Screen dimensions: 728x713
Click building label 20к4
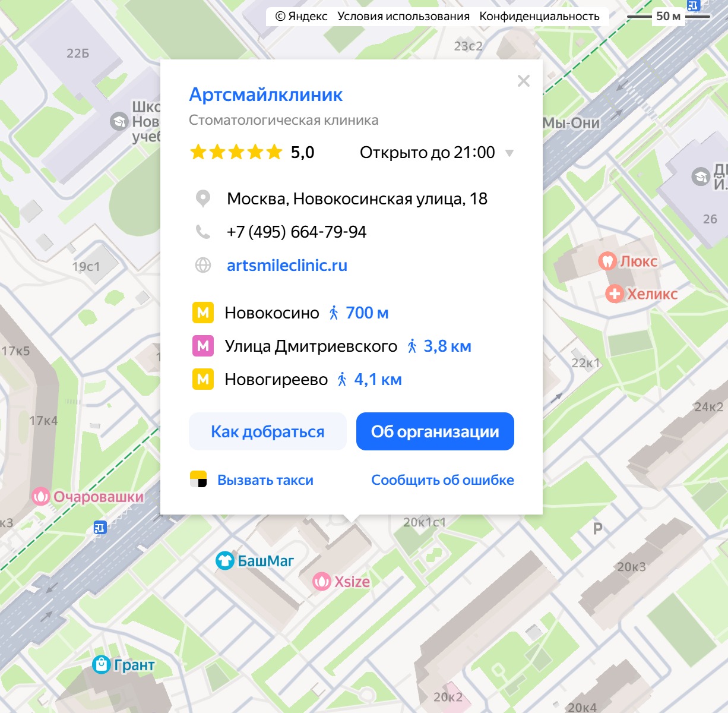pos(582,707)
